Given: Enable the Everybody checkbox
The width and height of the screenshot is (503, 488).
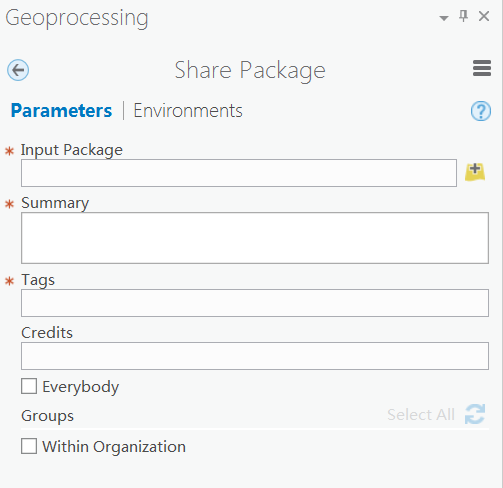Looking at the screenshot, I should [29, 386].
